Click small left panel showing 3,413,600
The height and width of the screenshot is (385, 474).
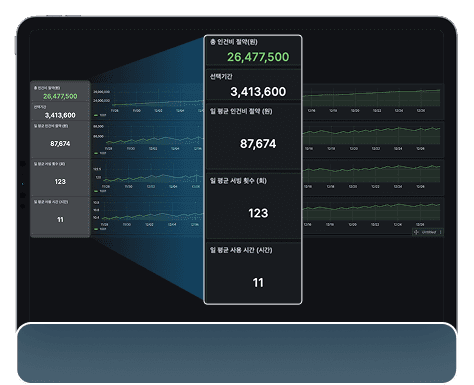point(60,111)
